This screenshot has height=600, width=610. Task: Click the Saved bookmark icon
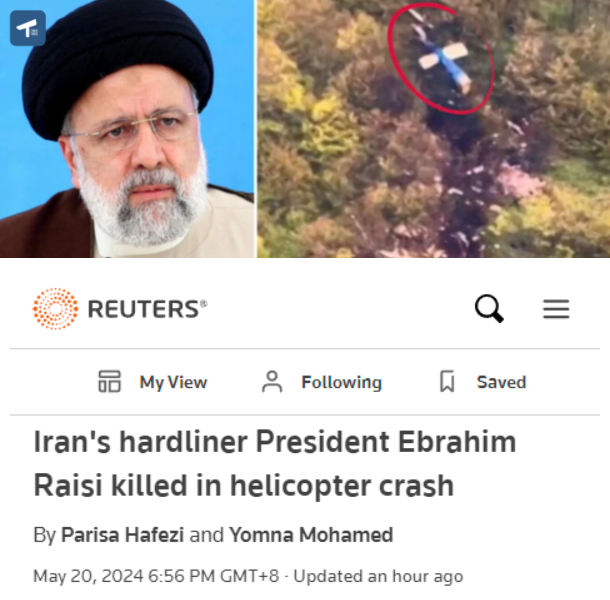[447, 381]
